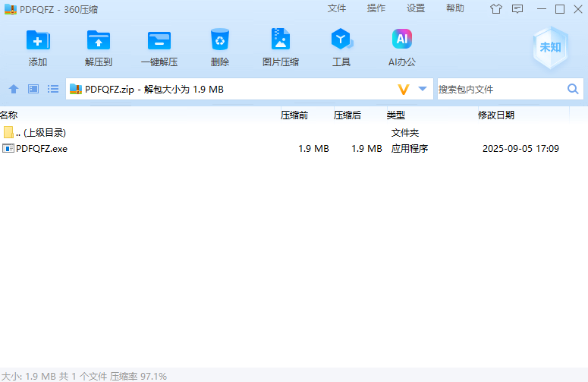Image resolution: width=588 pixels, height=382 pixels.
Task: Sort by the 压缩前 column header
Action: point(307,115)
